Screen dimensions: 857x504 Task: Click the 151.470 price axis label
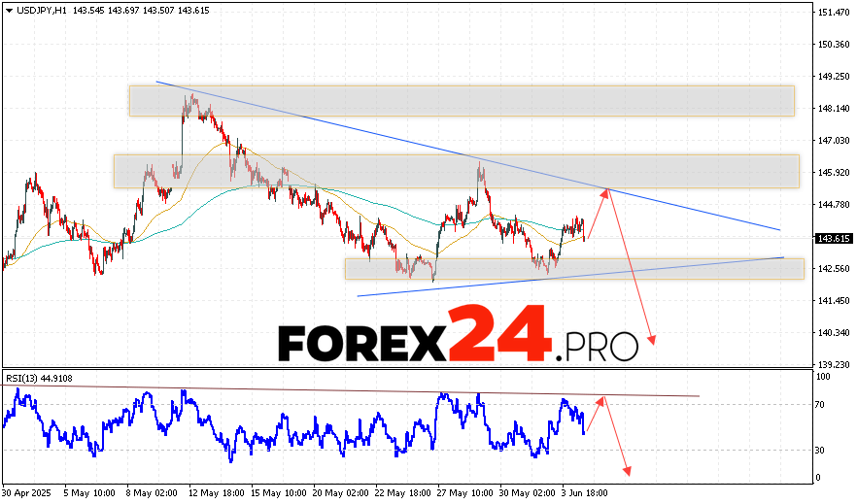point(834,13)
